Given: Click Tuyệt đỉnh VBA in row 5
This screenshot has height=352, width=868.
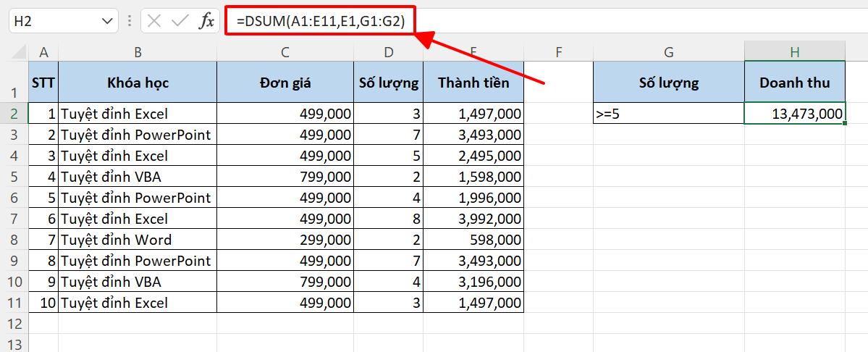Looking at the screenshot, I should click(x=138, y=177).
